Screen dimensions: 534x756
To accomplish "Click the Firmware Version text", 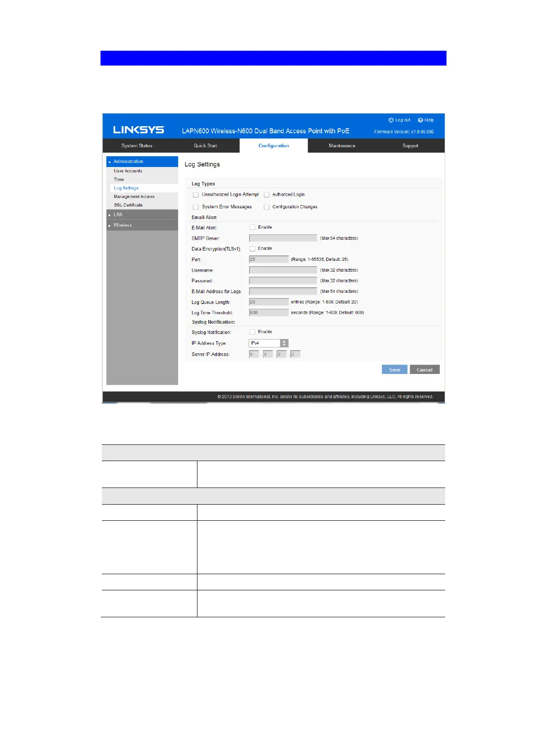I will tap(404, 132).
